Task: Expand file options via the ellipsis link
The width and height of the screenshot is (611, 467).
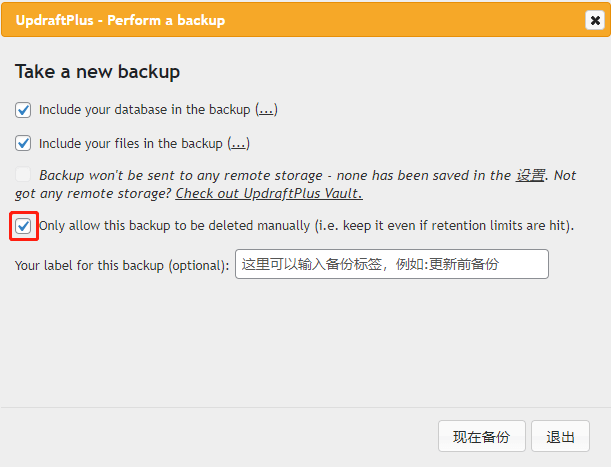Action: tap(238, 143)
